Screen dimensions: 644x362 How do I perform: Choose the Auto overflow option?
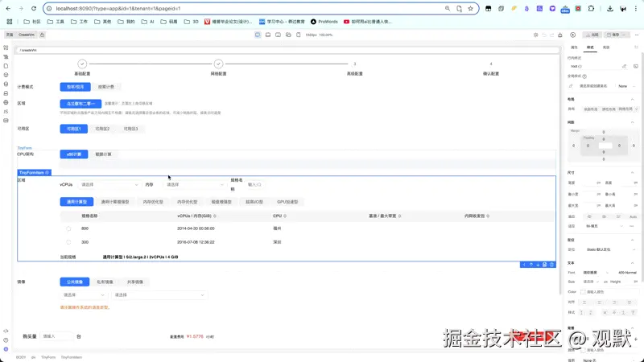tap(633, 216)
